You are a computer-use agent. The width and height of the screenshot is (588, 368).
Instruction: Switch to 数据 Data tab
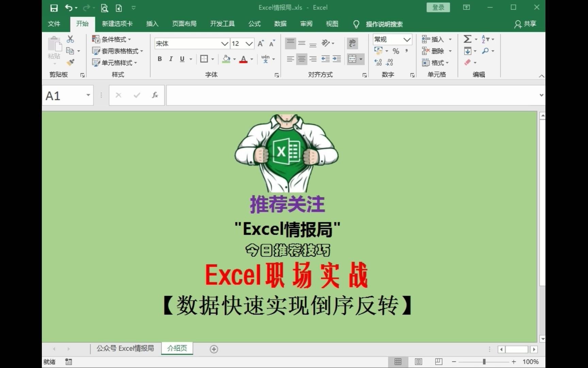[x=280, y=24]
